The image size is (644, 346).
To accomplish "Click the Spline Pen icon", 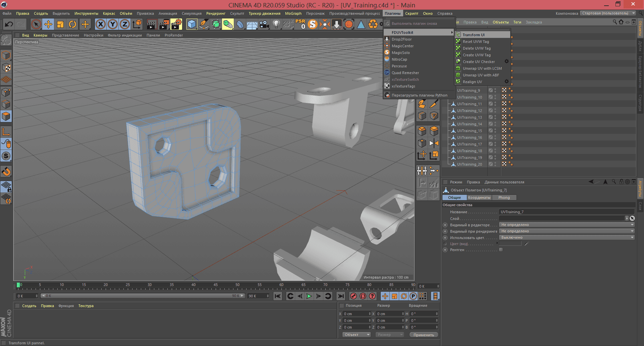I will [204, 24].
